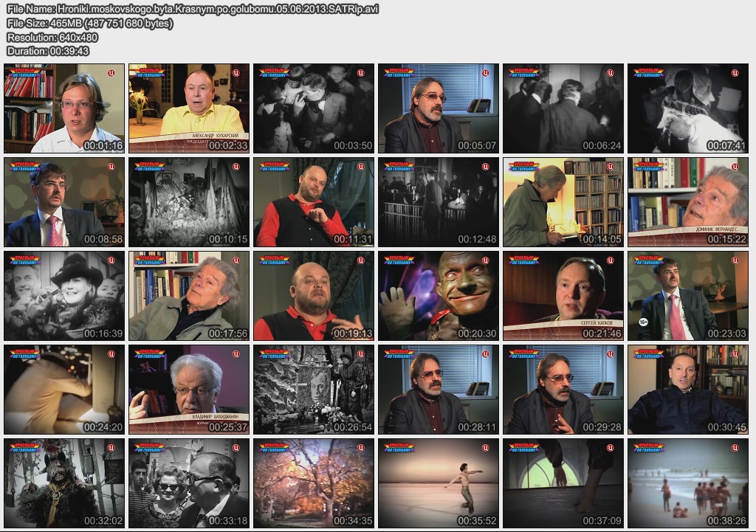Image resolution: width=756 pixels, height=532 pixels.
Task: Open the green puppet face frame at 00:20:30
Action: click(x=439, y=295)
